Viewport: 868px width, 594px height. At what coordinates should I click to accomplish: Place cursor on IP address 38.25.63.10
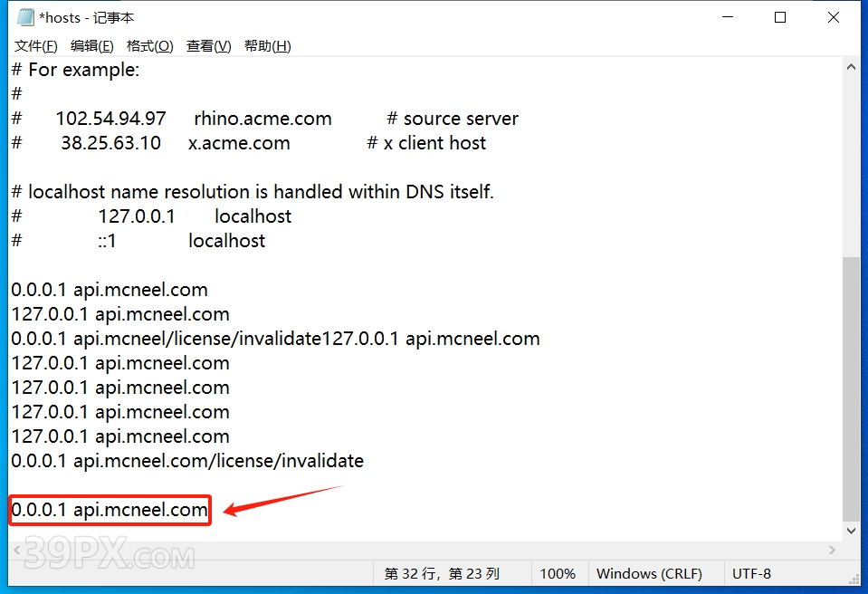[x=110, y=143]
